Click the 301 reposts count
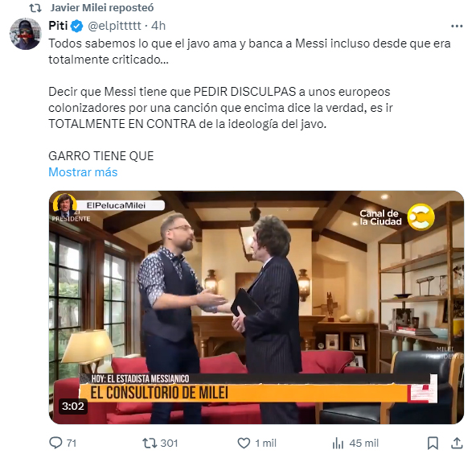Screen dimensions: 476x458 click(x=169, y=443)
